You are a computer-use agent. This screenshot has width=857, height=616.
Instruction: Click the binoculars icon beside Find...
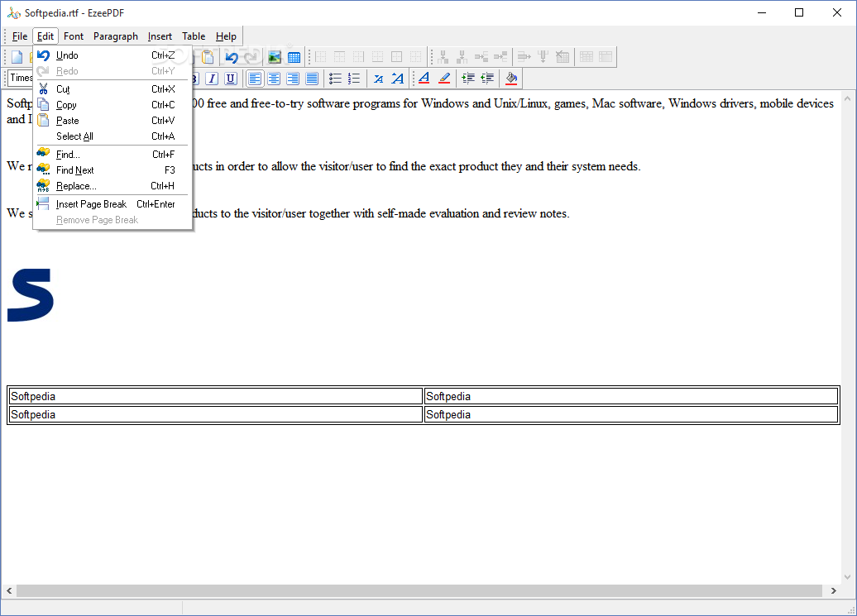point(43,154)
